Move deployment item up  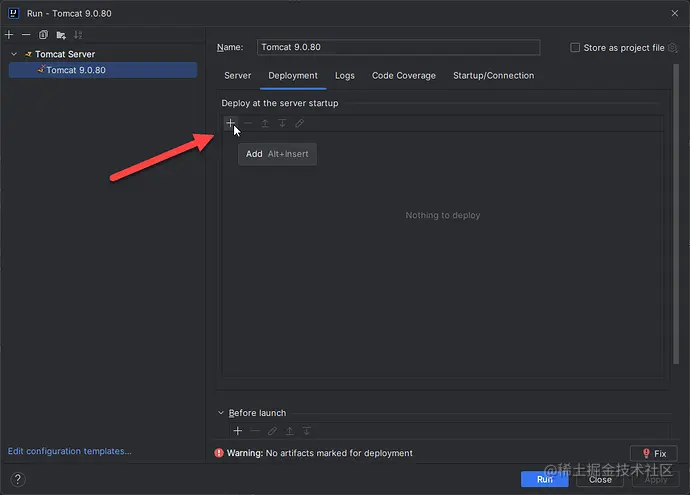click(265, 123)
